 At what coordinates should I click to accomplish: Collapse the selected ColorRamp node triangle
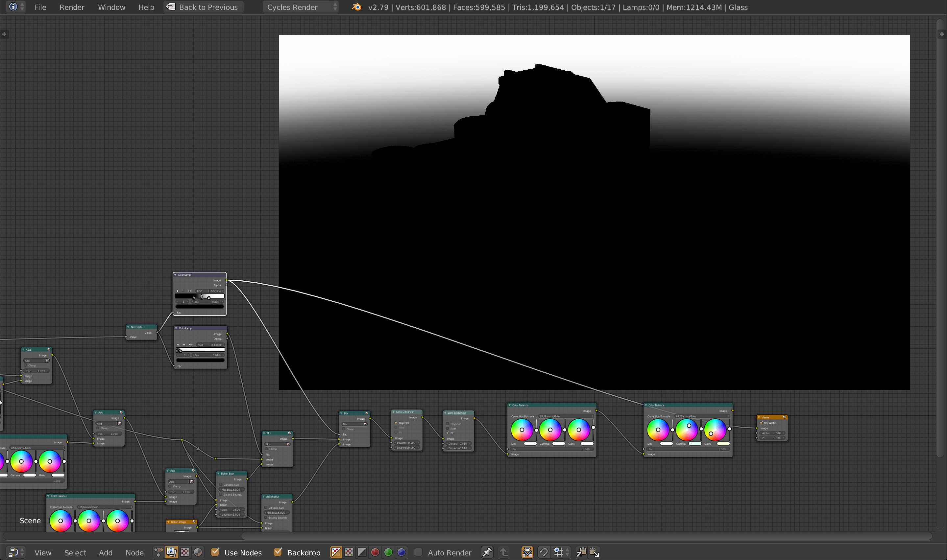coord(175,275)
